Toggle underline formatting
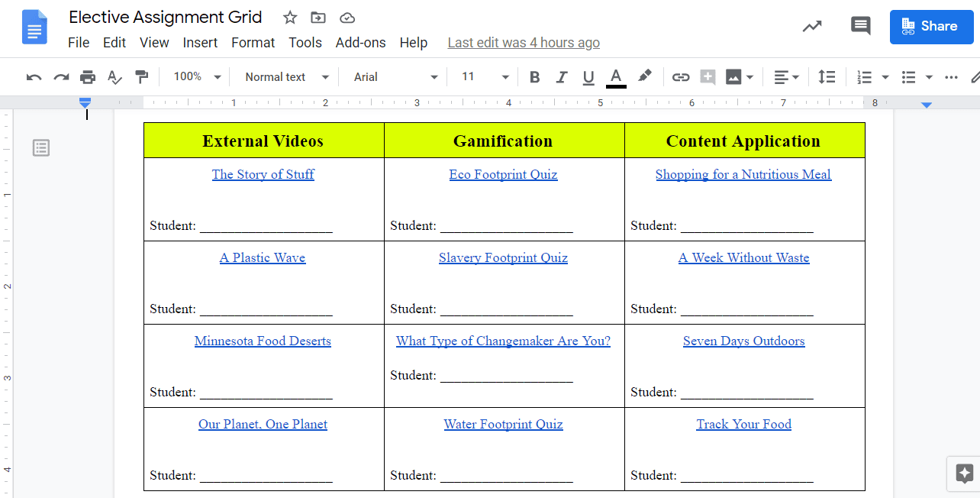This screenshot has height=498, width=980. tap(588, 77)
